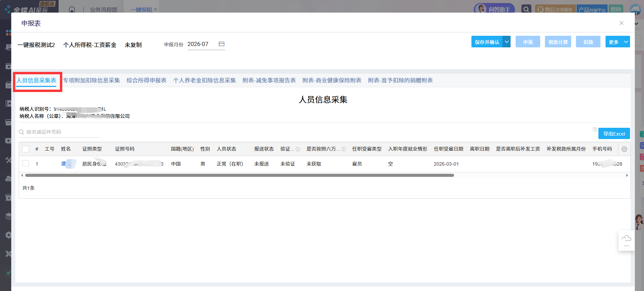Click the help icon above 导出Excel
The width and height of the screenshot is (644, 291).
595,129
